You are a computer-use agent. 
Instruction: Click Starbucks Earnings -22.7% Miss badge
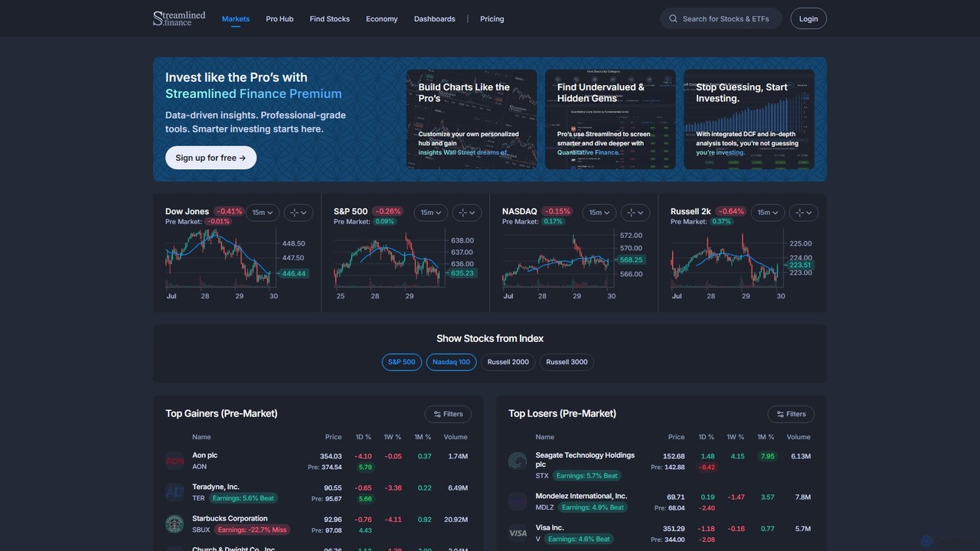(252, 530)
